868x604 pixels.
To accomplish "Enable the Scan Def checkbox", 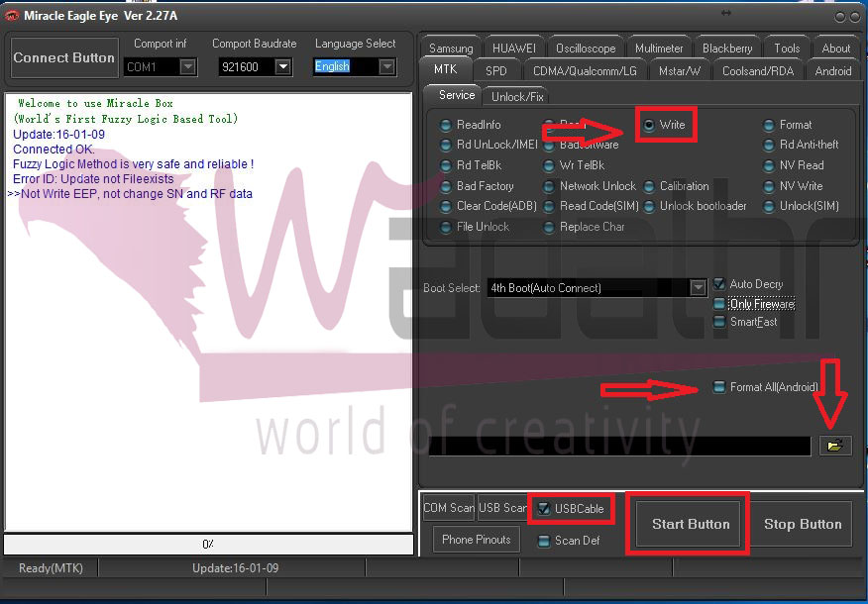I will click(x=544, y=541).
